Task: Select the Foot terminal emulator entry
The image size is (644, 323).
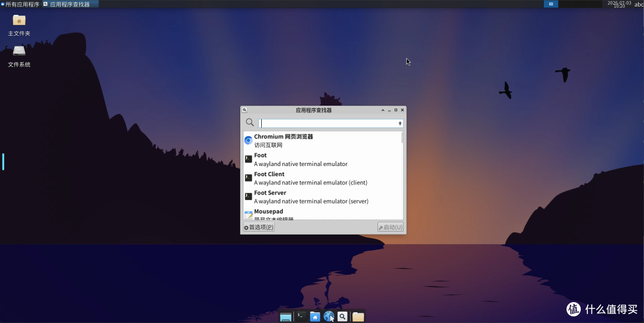Action: pos(323,159)
